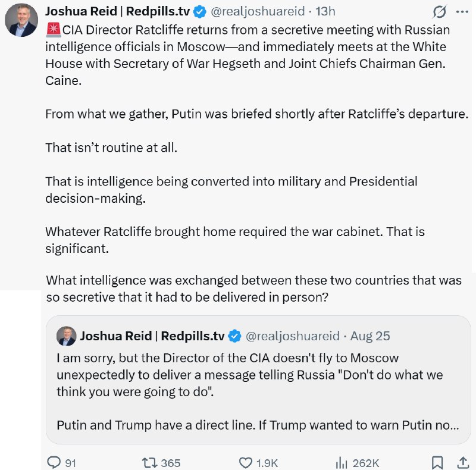Click the small avatar in quoted post
The image size is (476, 470).
point(66,336)
